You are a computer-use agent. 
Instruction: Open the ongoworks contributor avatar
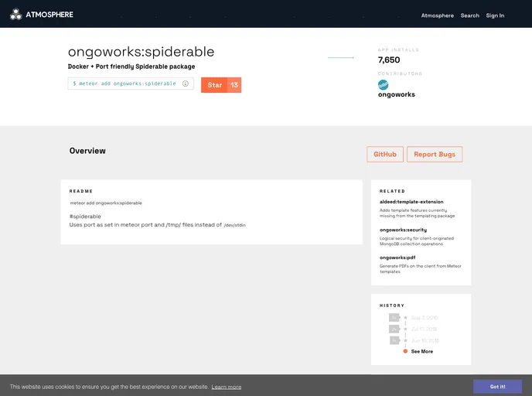pos(383,84)
